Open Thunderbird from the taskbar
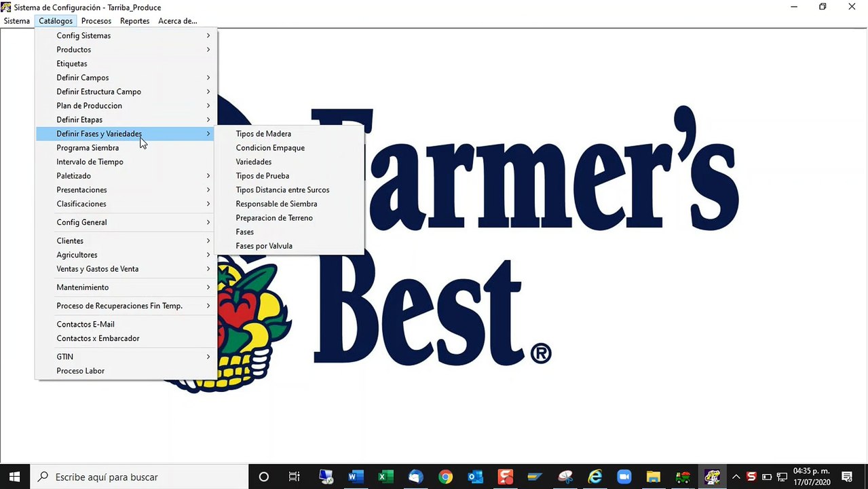868x489 pixels. coord(415,477)
